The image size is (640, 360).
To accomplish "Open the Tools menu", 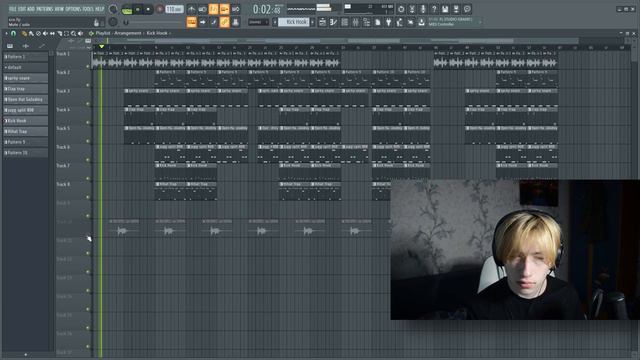I will [88, 9].
